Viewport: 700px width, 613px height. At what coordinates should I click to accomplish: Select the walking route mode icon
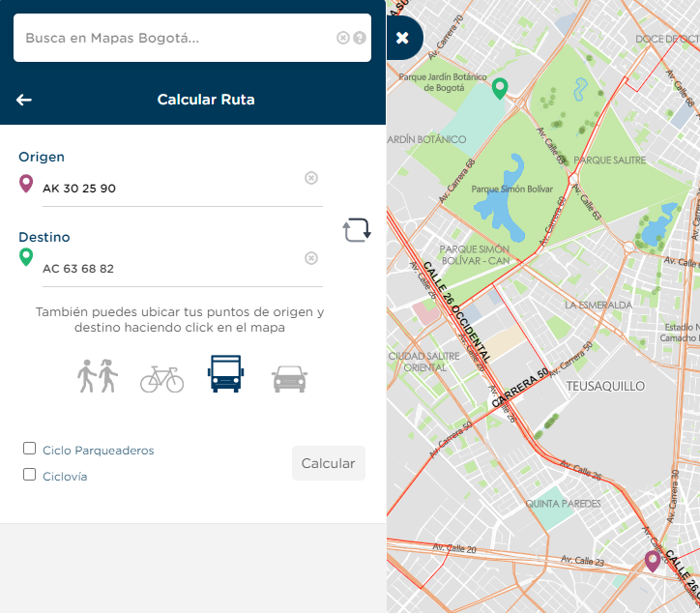[98, 375]
